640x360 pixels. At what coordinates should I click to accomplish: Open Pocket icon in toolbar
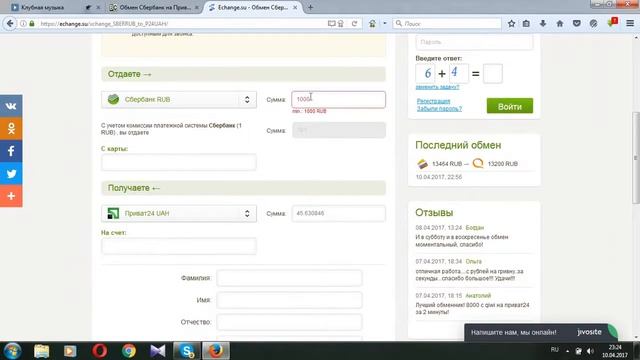coord(576,24)
